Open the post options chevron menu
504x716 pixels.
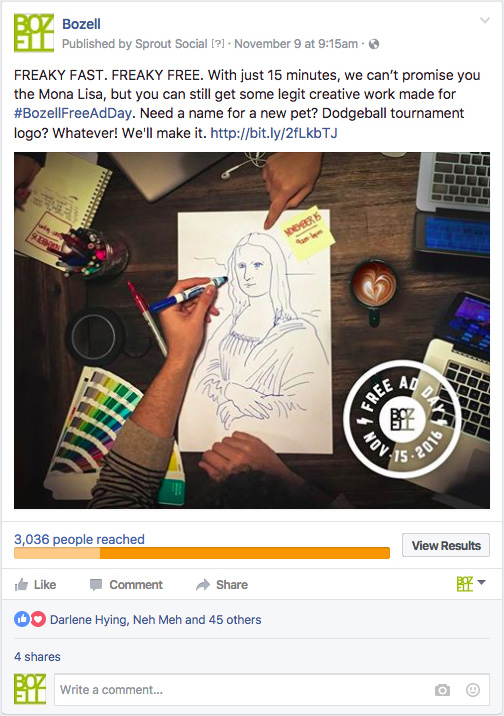[x=484, y=21]
